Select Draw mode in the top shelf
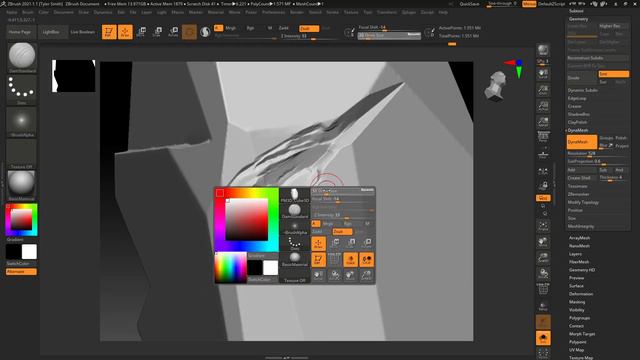This screenshot has width=640, height=360. 125,32
